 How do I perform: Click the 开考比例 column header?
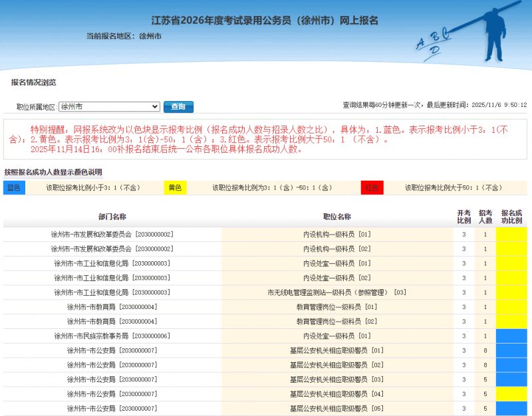[464, 217]
